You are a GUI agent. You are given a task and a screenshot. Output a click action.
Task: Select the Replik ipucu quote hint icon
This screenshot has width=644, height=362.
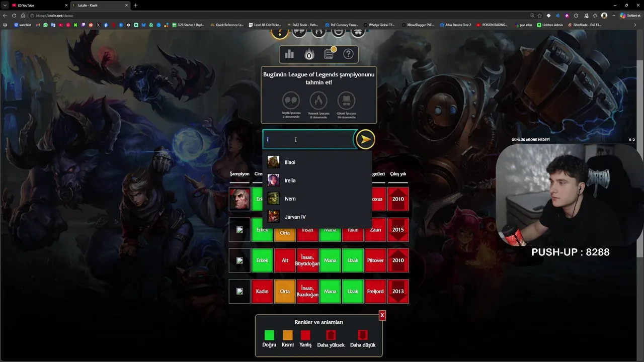coord(291,100)
